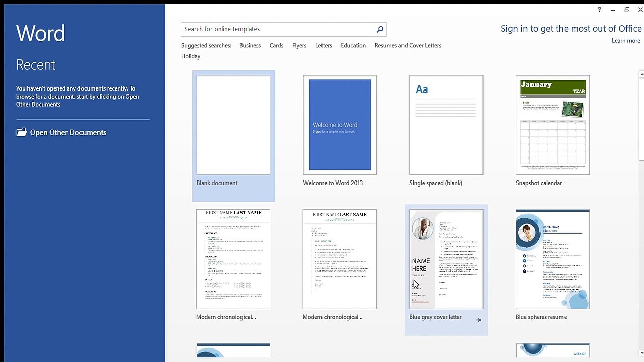Click the Learn more link

(x=626, y=41)
